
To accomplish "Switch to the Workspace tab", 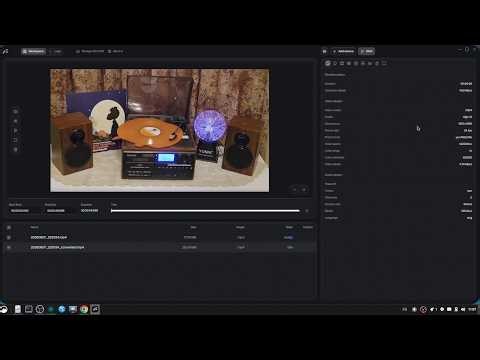I will pyautogui.click(x=33, y=51).
